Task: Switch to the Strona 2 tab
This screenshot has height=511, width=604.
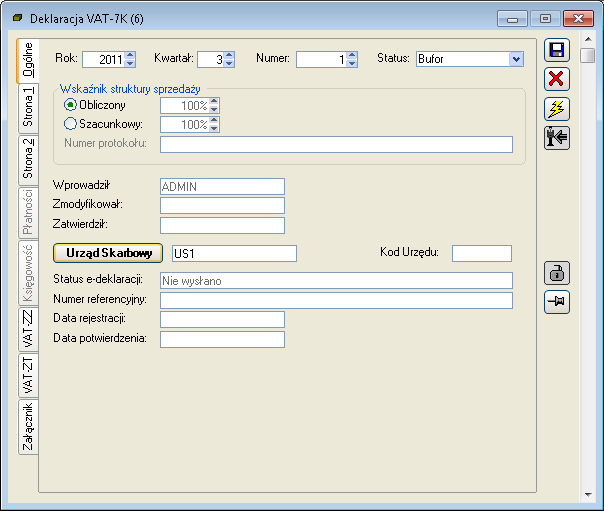Action: (29, 160)
